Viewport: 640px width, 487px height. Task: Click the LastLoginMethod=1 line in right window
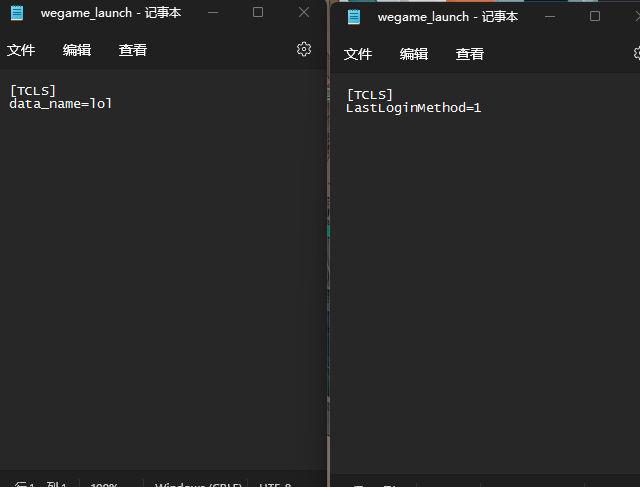[413, 108]
